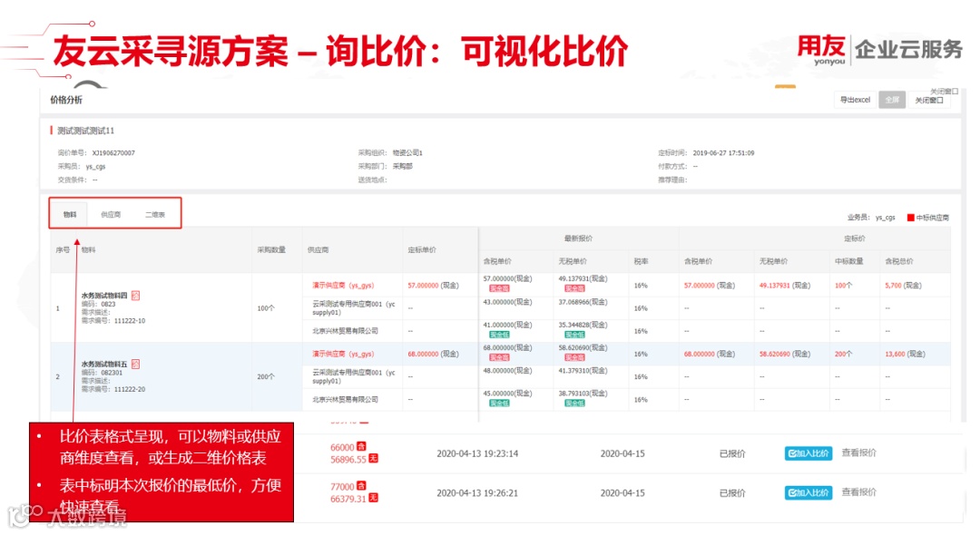Click the 13,600 (现金) total cell
The width and height of the screenshot is (980, 535).
click(x=905, y=354)
